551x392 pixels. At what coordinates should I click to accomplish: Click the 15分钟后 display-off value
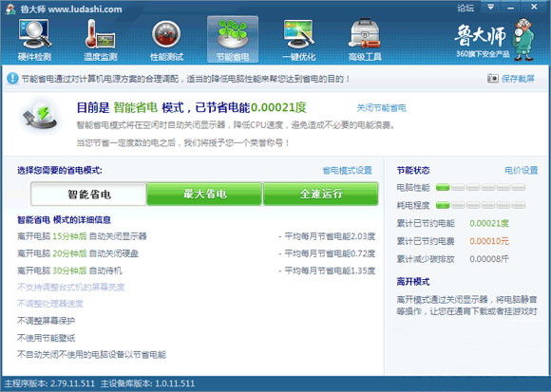[69, 236]
